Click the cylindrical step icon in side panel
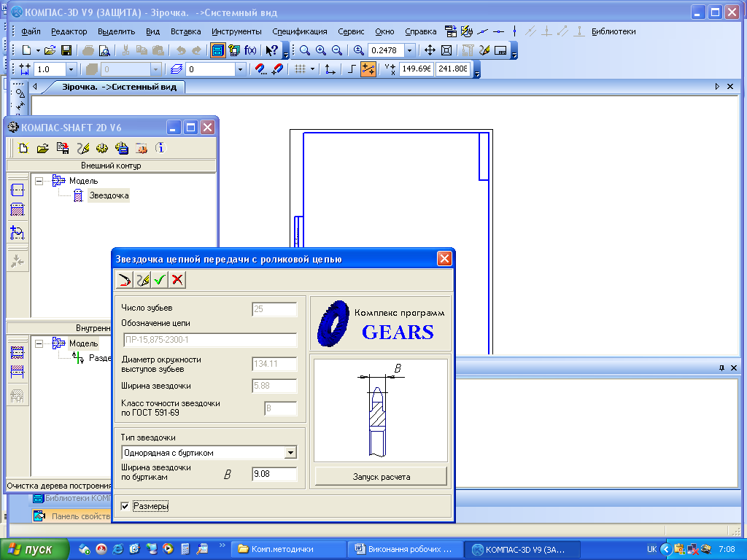 pos(18,190)
